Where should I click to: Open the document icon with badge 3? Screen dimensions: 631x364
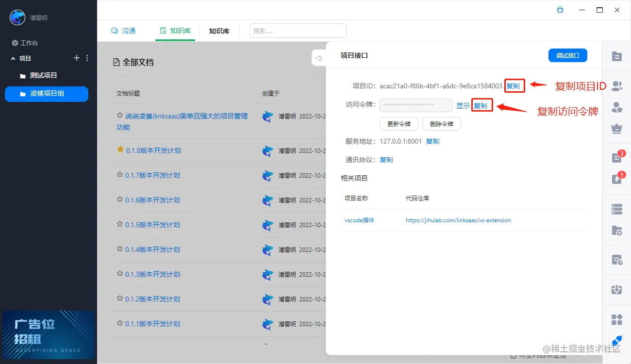tap(617, 158)
